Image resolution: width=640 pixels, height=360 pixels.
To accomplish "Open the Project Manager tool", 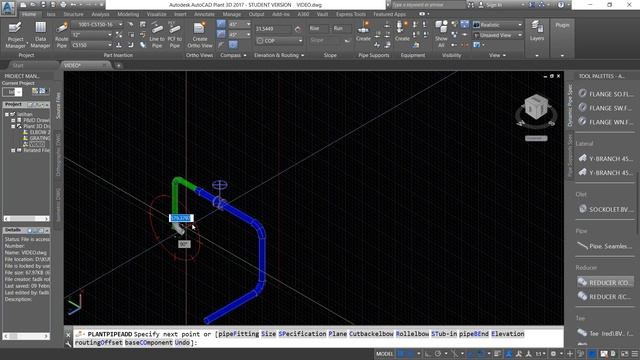I will (15, 35).
